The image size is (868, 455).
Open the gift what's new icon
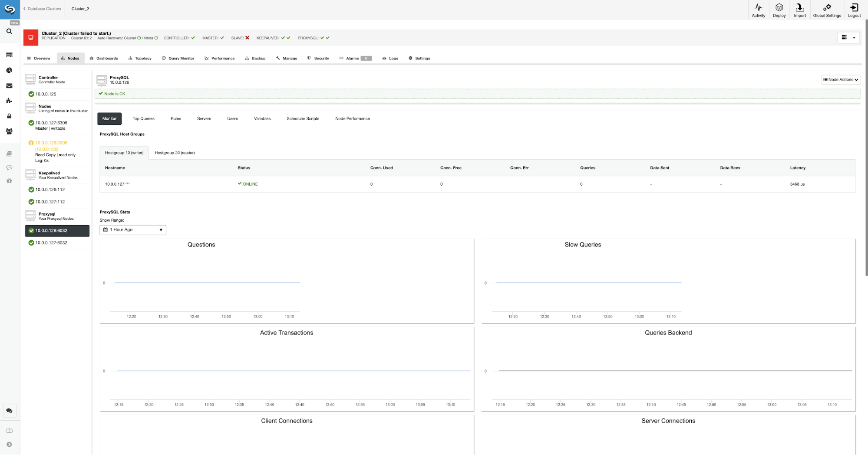click(x=9, y=180)
